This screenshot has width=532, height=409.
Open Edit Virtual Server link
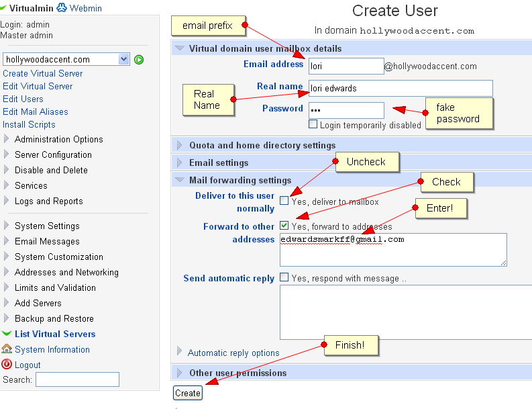pos(38,86)
